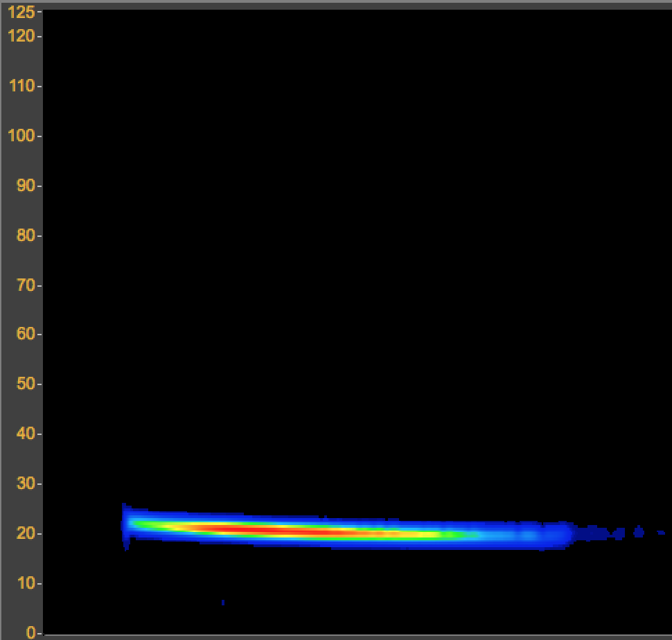Select the 0 label at the axis bottom
The image size is (672, 640).
click(x=30, y=632)
